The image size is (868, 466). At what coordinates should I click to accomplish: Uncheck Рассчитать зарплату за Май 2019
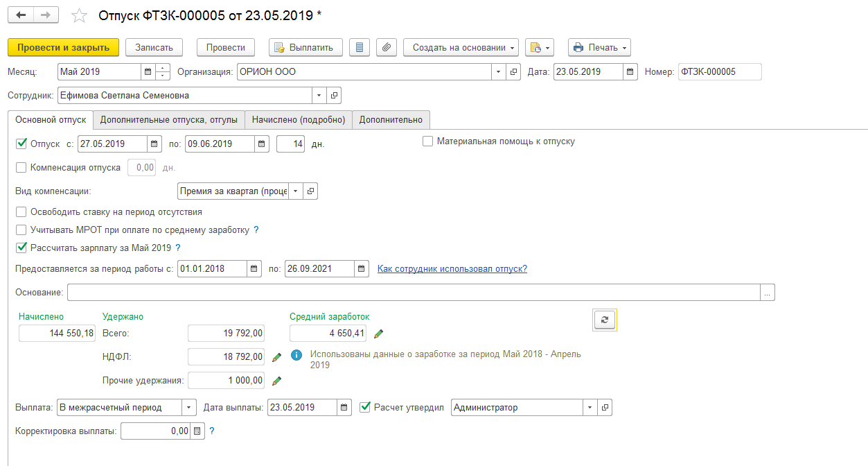[x=21, y=247]
